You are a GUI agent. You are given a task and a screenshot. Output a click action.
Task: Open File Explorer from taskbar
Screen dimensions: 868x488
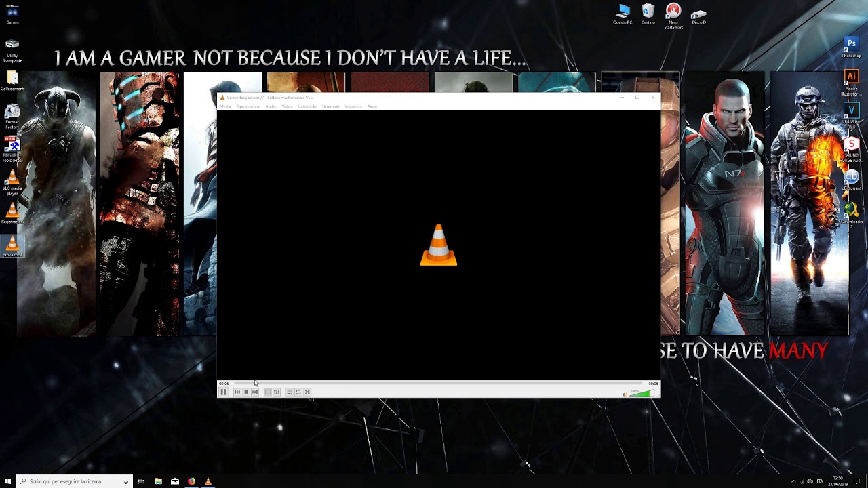pos(158,481)
